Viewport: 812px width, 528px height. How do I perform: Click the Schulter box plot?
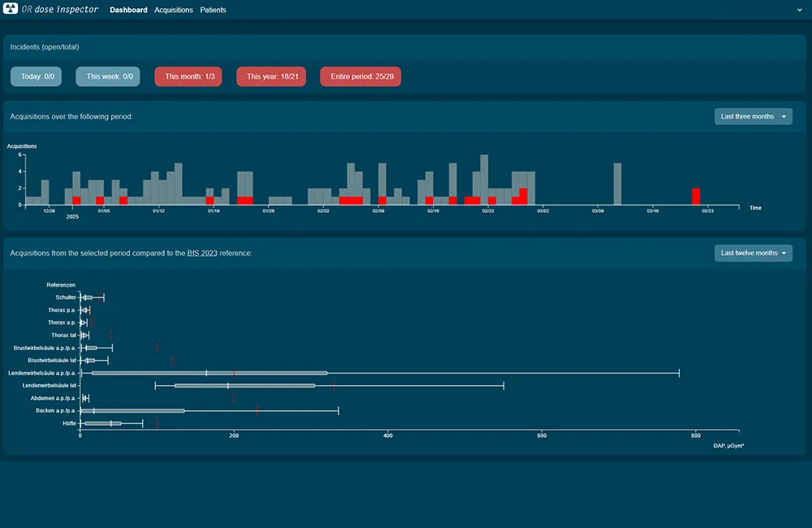click(88, 297)
